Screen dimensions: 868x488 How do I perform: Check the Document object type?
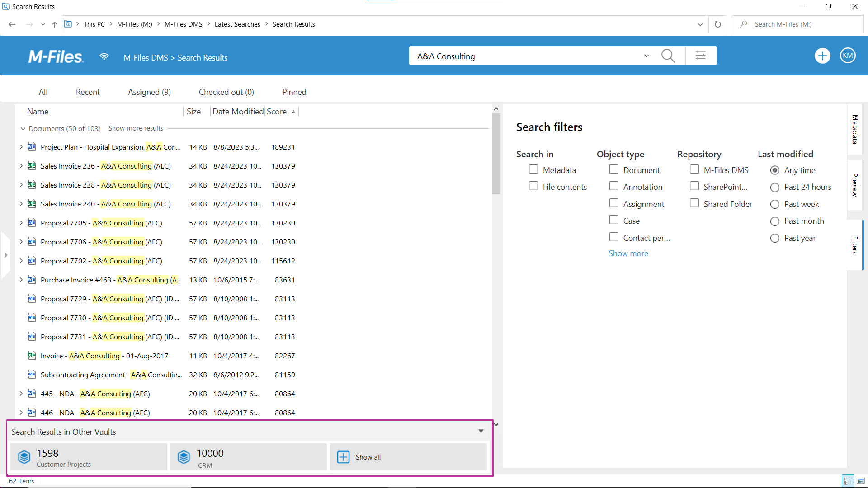614,169
